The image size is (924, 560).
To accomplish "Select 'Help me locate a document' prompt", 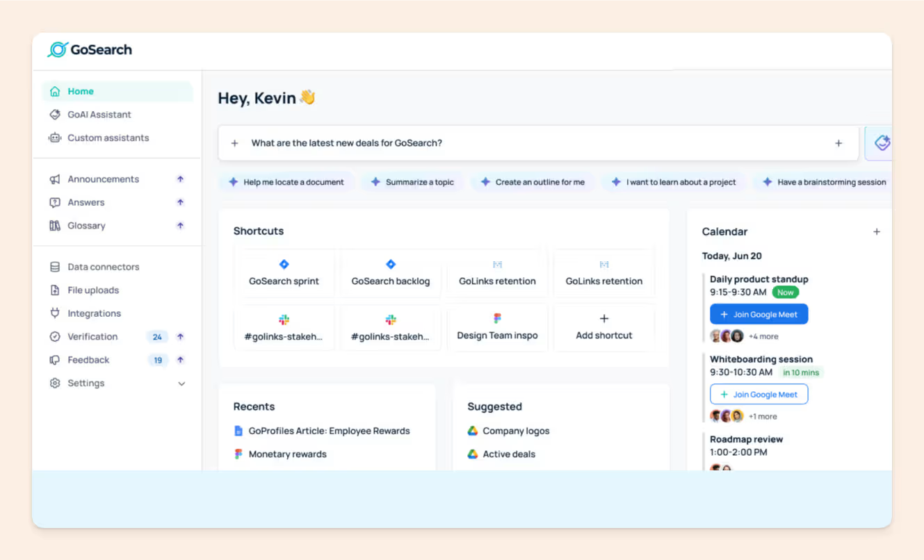I will [x=286, y=182].
